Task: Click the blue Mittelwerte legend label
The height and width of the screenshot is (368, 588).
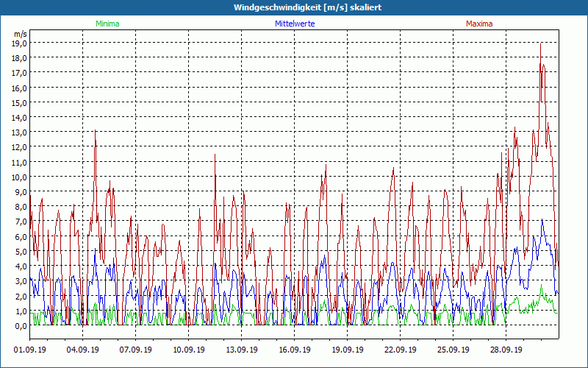Action: 295,24
